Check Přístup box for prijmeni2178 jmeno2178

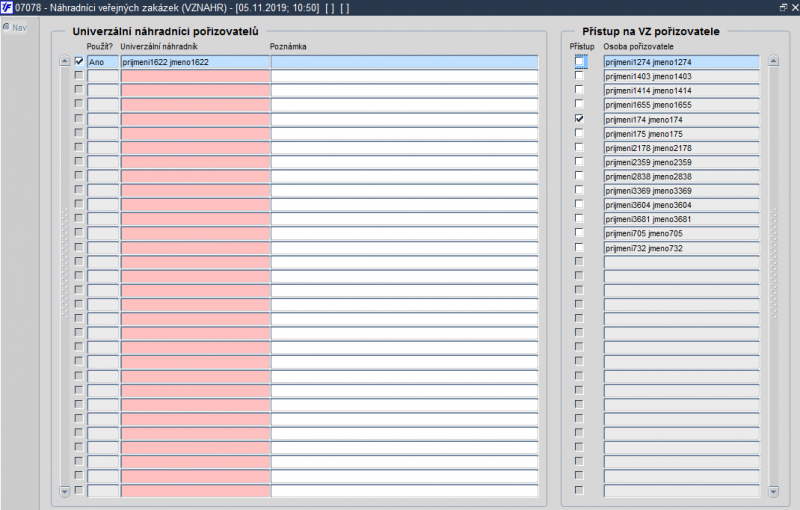point(579,147)
